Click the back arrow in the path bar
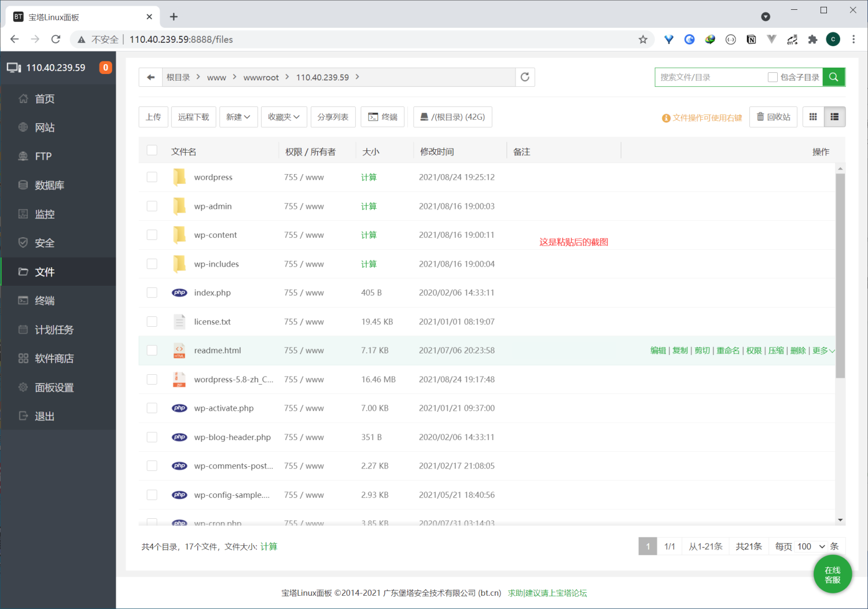 (x=150, y=77)
